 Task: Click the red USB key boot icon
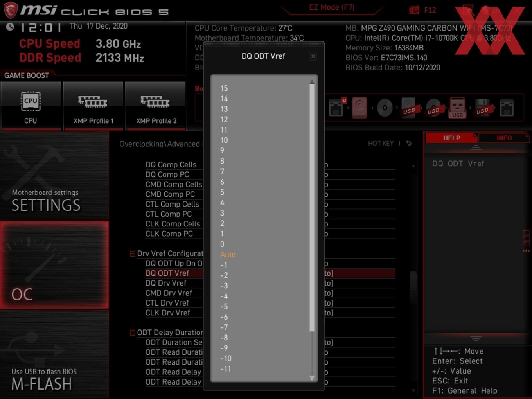[x=457, y=108]
